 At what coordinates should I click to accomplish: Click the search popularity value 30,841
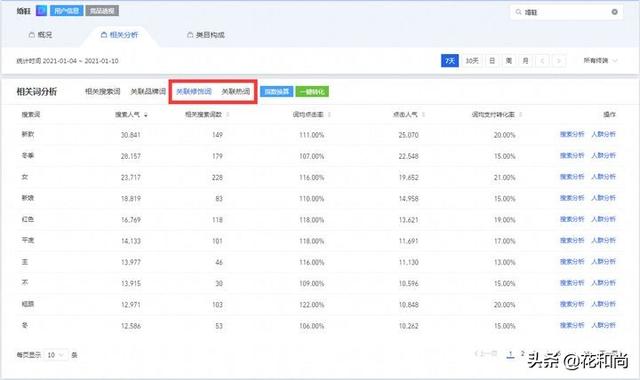131,135
